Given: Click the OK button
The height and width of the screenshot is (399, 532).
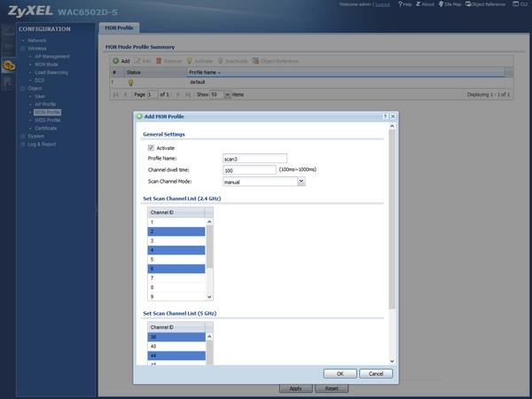Looking at the screenshot, I should pos(340,373).
